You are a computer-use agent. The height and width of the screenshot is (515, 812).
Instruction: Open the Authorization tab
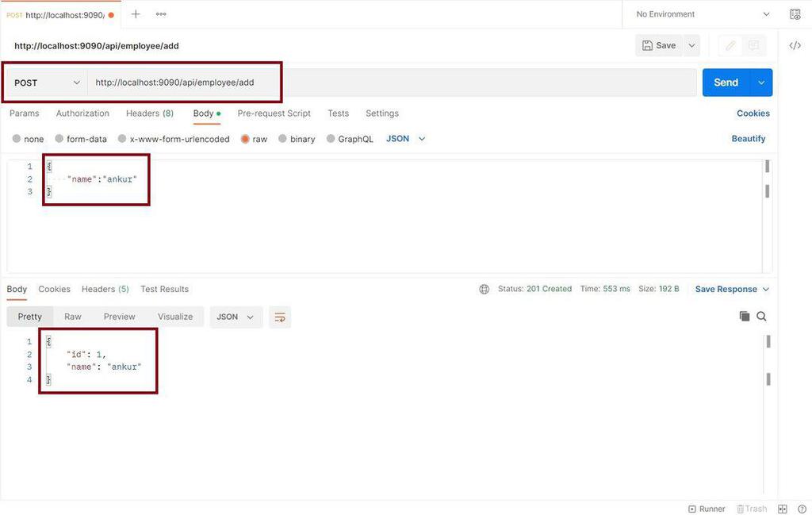click(82, 113)
